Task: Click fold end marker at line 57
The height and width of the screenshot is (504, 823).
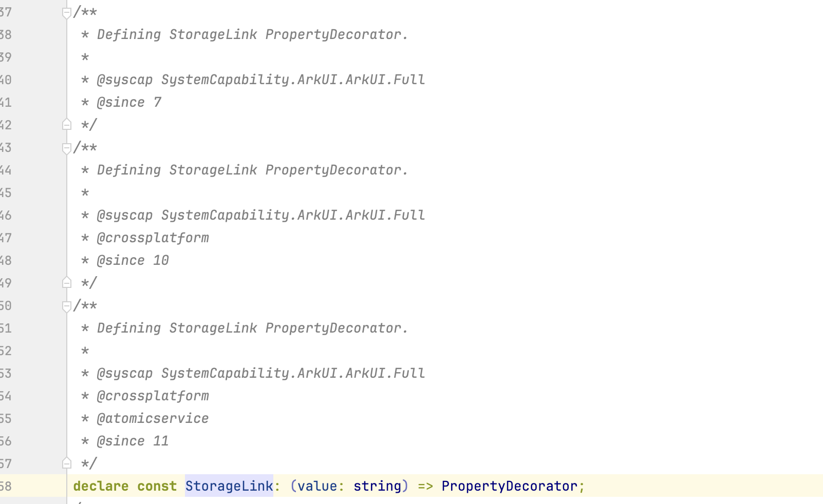Action: pyautogui.click(x=67, y=463)
